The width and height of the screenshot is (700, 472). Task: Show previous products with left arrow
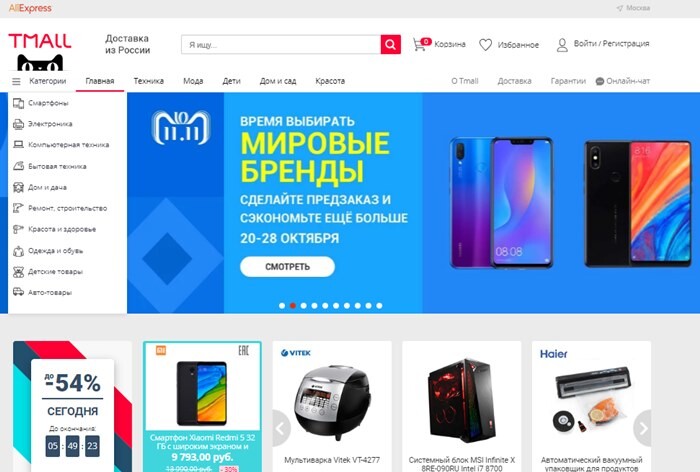pyautogui.click(x=281, y=428)
